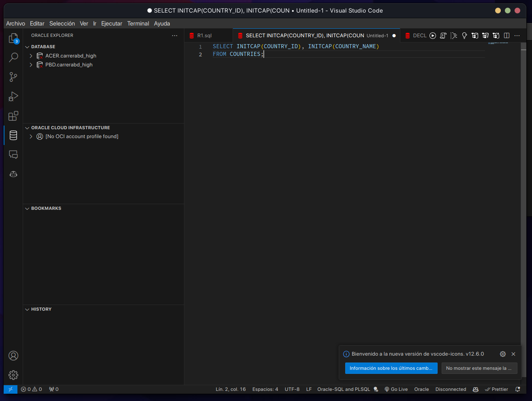The image size is (532, 401).
Task: Select the Run and Debug sidebar icon
Action: pyautogui.click(x=13, y=96)
